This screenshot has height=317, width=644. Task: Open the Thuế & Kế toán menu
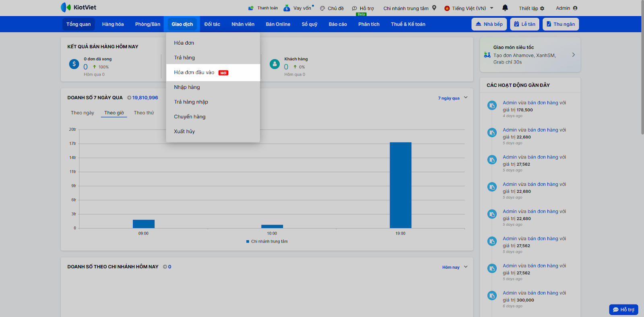coord(408,24)
